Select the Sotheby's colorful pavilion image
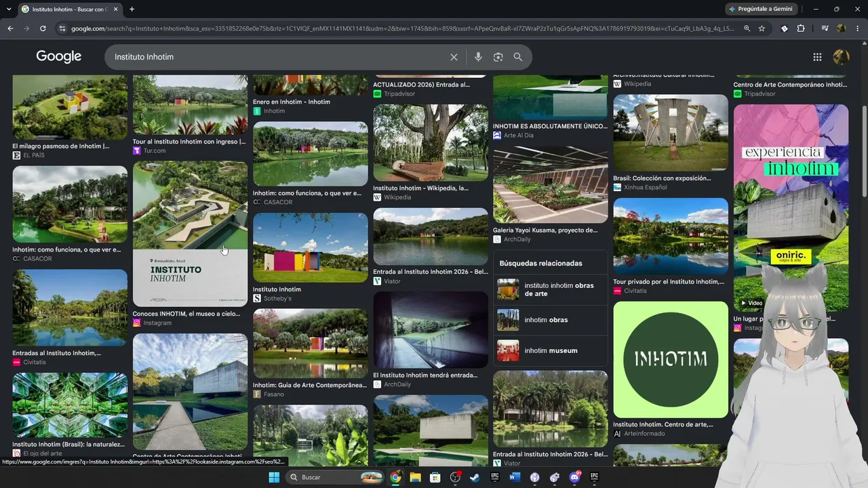This screenshot has height=488, width=868. tap(311, 247)
